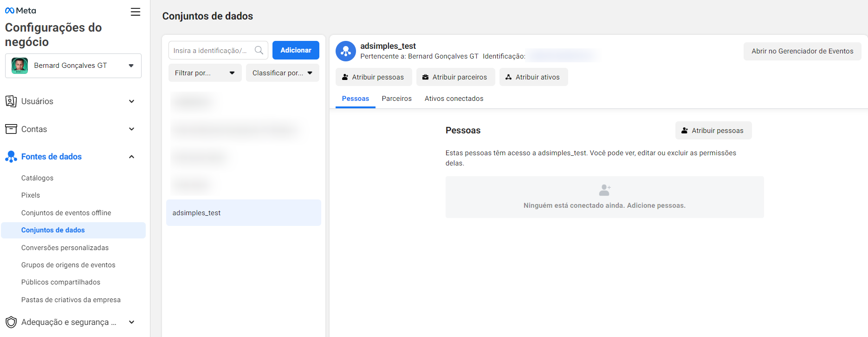Switch to the Ativos conectados tab
868x337 pixels.
tap(454, 99)
